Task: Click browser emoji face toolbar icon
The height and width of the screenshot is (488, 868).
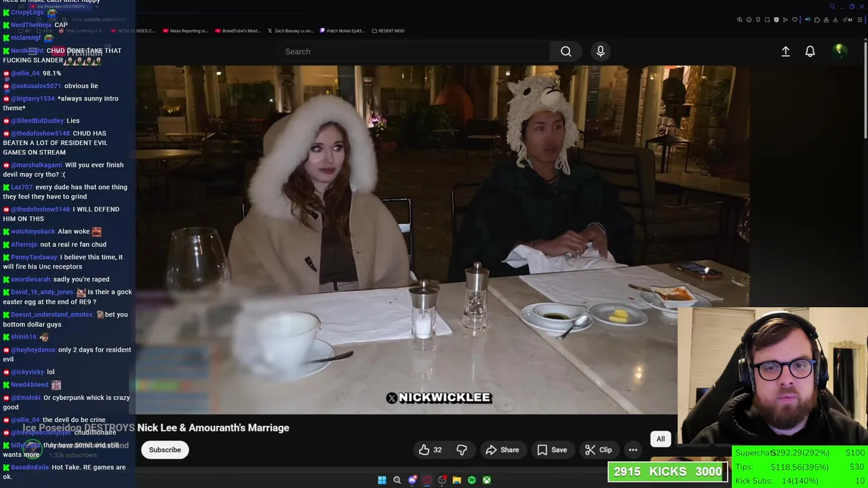Action: 749,20
